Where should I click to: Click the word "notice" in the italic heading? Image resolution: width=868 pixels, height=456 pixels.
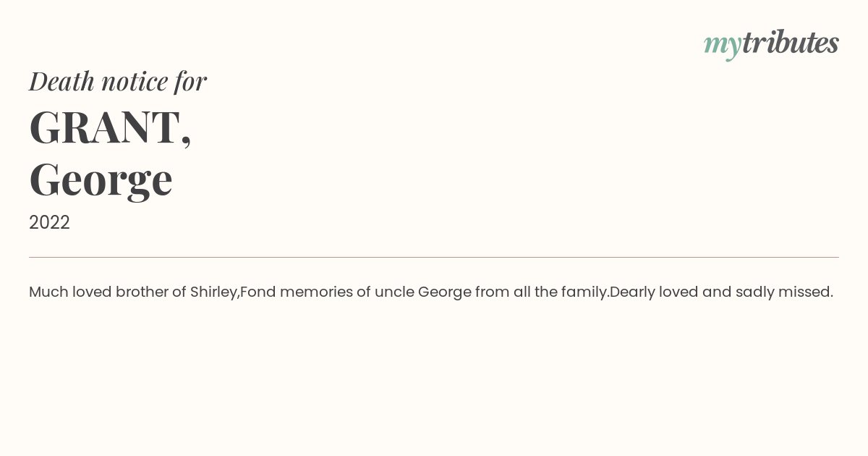coord(135,82)
